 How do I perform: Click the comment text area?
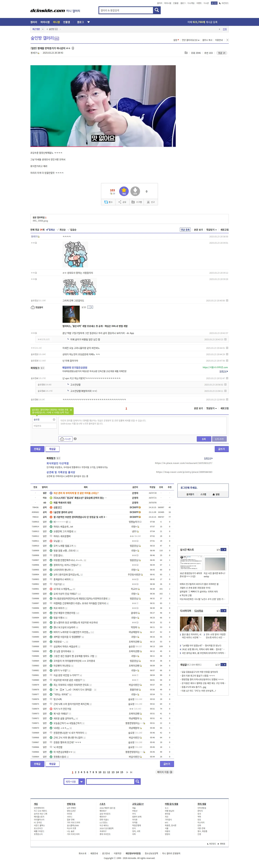tap(142, 426)
